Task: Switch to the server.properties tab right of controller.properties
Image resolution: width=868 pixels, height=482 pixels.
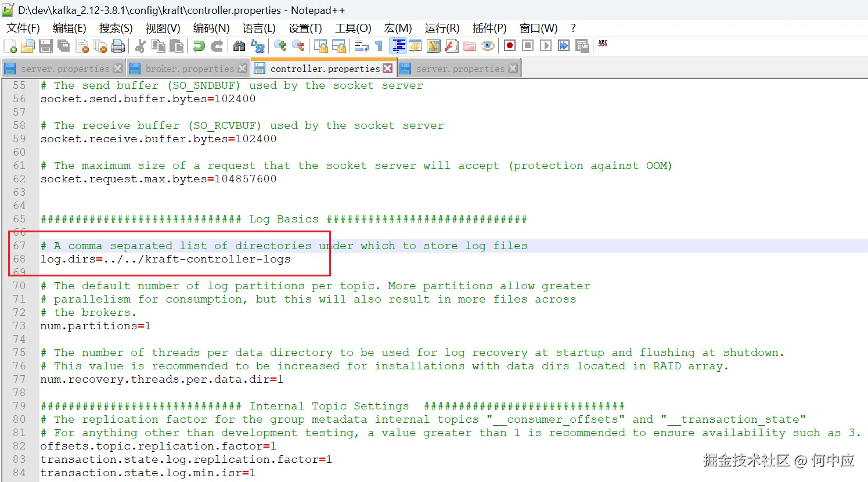Action: (460, 69)
